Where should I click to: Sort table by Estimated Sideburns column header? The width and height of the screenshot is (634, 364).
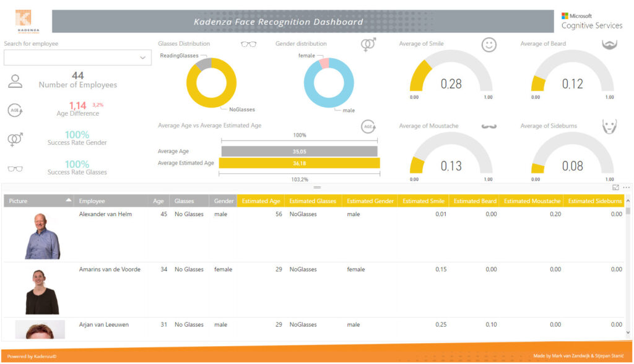pyautogui.click(x=595, y=201)
